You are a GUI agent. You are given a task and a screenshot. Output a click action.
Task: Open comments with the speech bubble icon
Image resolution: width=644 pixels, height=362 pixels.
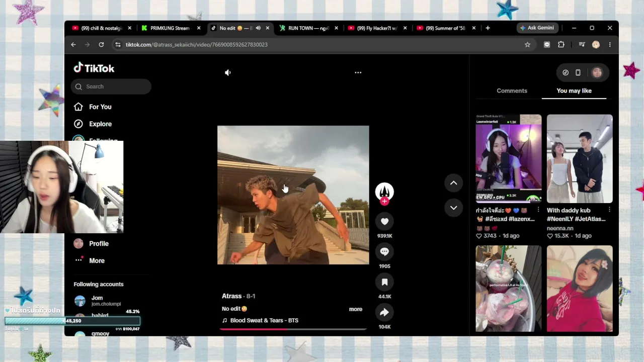(x=384, y=251)
